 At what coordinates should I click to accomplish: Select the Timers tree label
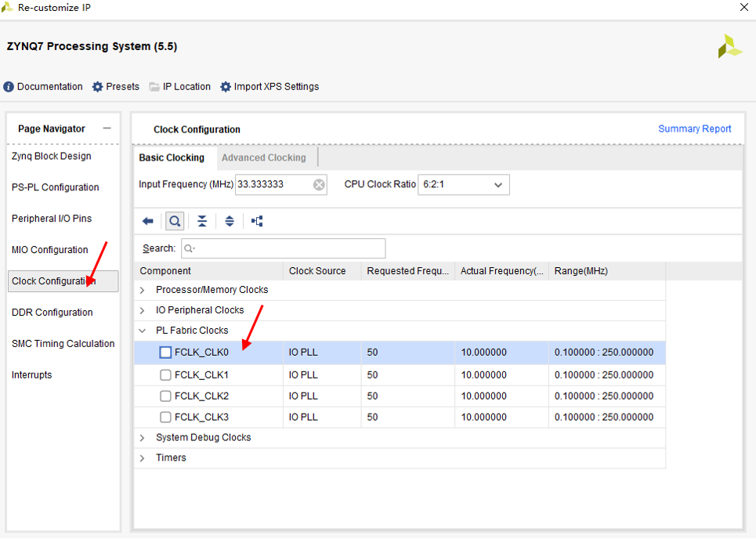[x=171, y=458]
